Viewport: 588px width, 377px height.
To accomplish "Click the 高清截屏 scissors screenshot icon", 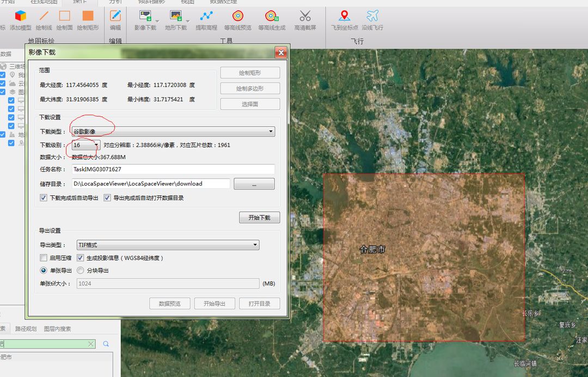I will pyautogui.click(x=305, y=16).
